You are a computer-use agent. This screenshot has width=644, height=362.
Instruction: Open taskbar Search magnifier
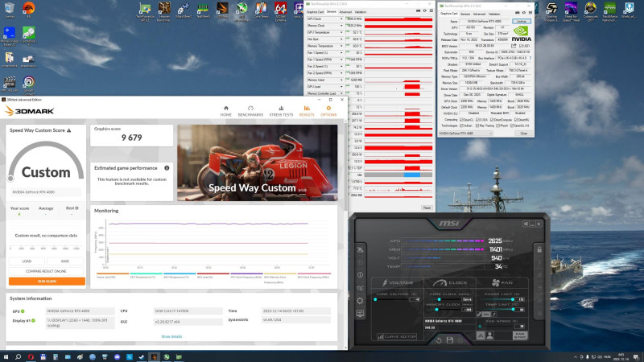[x=18, y=356]
